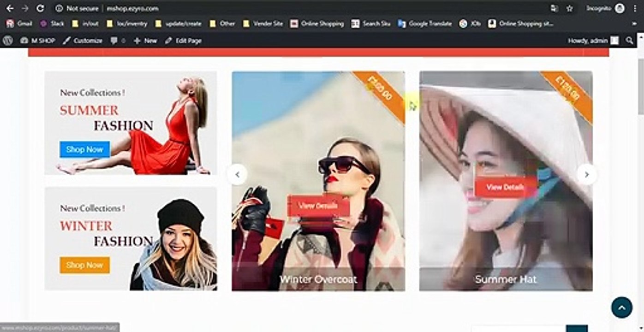Click the scroll-to-top circular arrow button
The width and height of the screenshot is (644, 332).
(621, 308)
